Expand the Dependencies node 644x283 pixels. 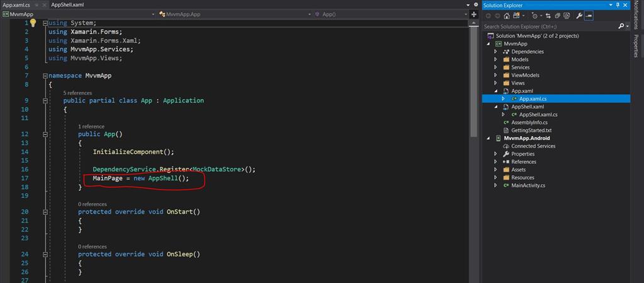(x=495, y=52)
